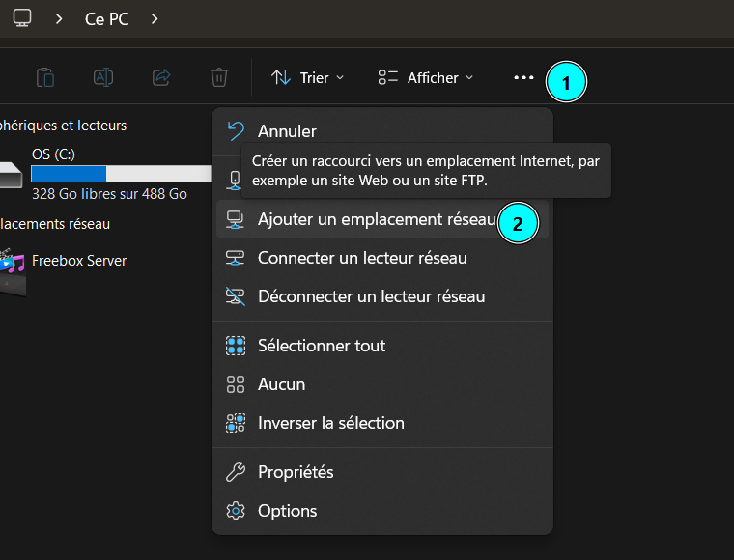Select the OS (C:) drive
This screenshot has width=734, height=560.
53,154
